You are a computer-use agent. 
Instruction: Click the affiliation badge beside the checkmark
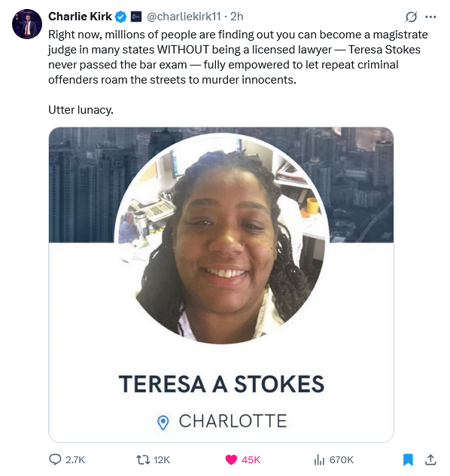click(136, 17)
